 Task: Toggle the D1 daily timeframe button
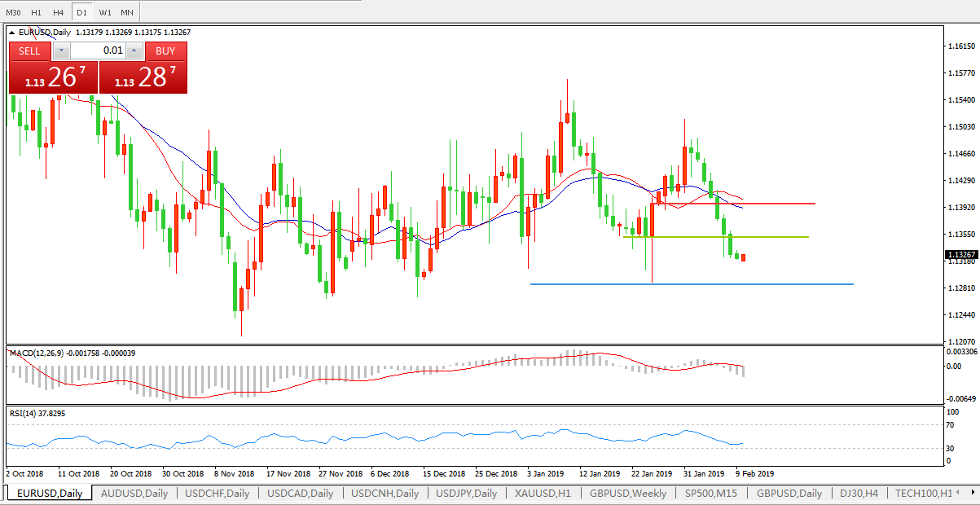tap(81, 12)
